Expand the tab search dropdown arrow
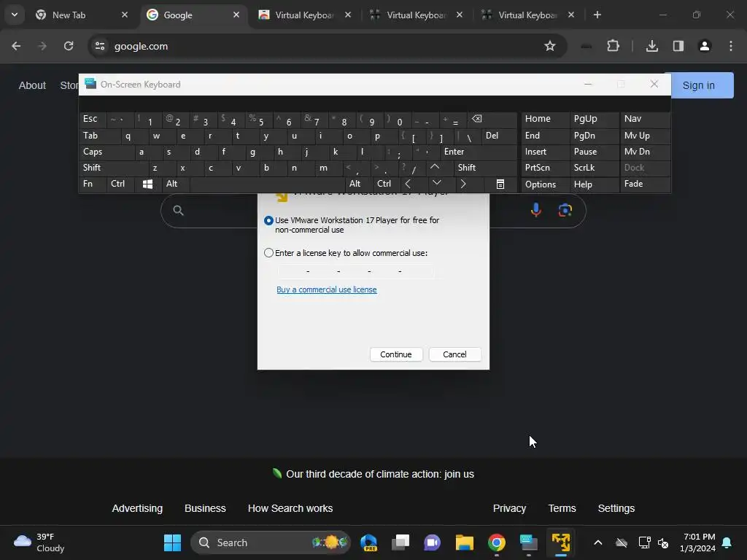Viewport: 747px width, 560px height. [15, 15]
